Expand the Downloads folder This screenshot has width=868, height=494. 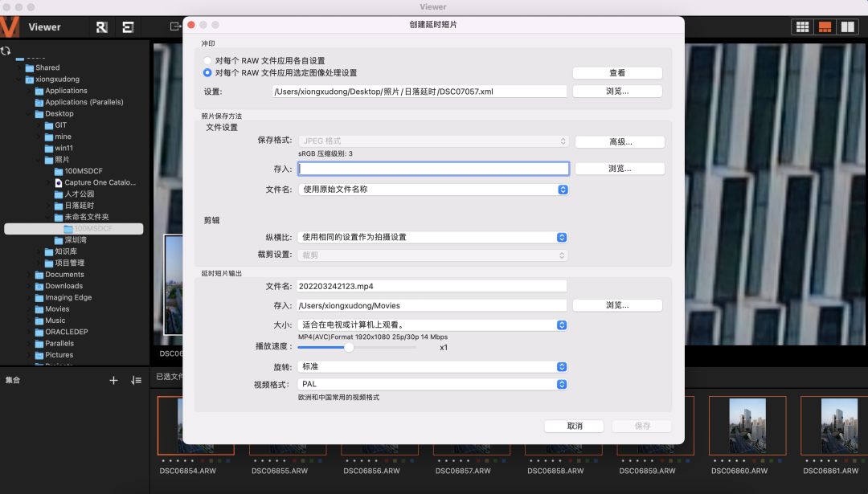pyautogui.click(x=30, y=286)
